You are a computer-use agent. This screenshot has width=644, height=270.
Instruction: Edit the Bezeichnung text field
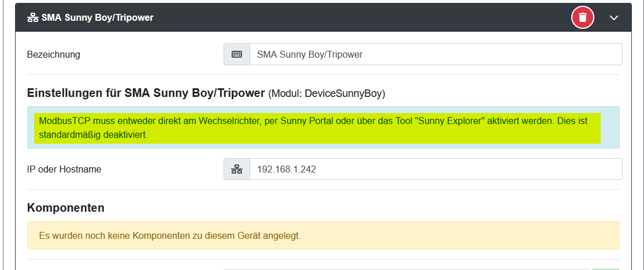[x=435, y=54]
